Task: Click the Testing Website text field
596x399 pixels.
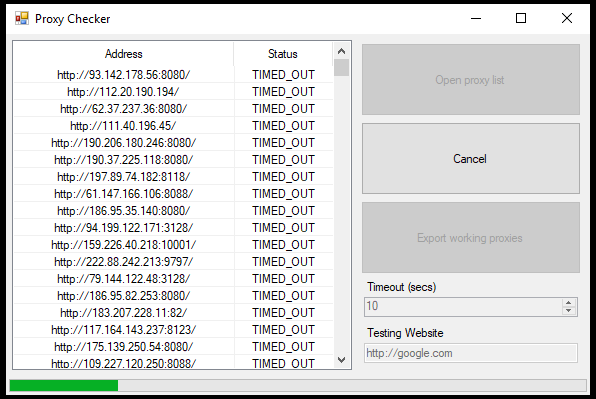Action: pyautogui.click(x=471, y=353)
